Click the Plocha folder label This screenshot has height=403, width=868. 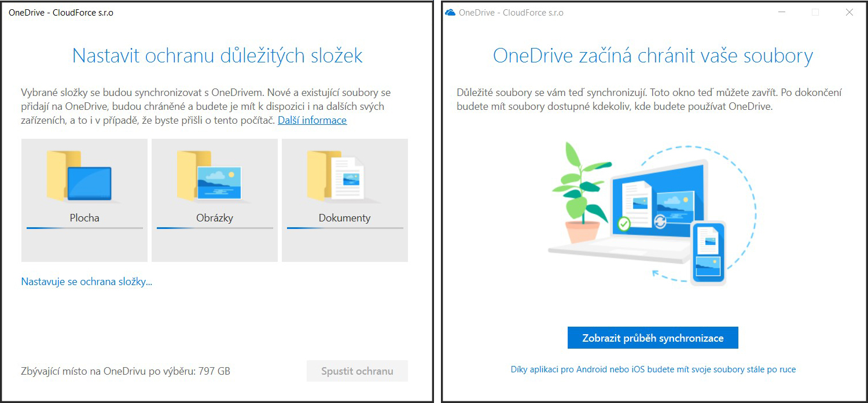(84, 218)
